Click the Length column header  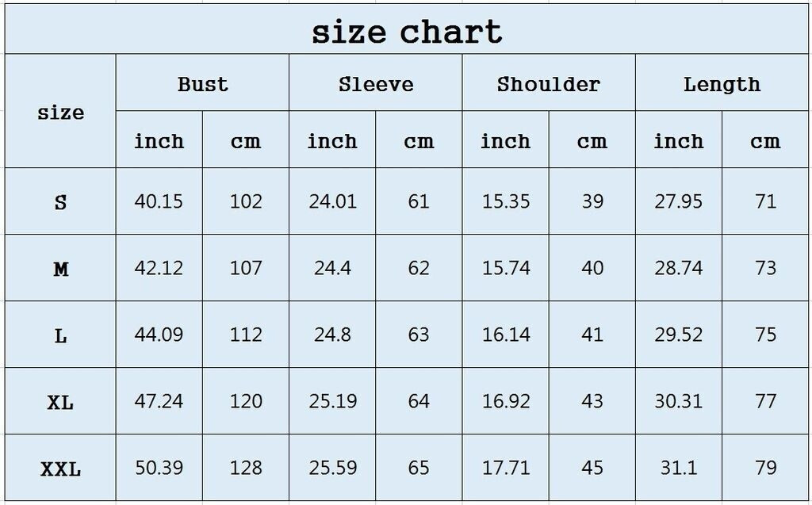click(x=721, y=84)
